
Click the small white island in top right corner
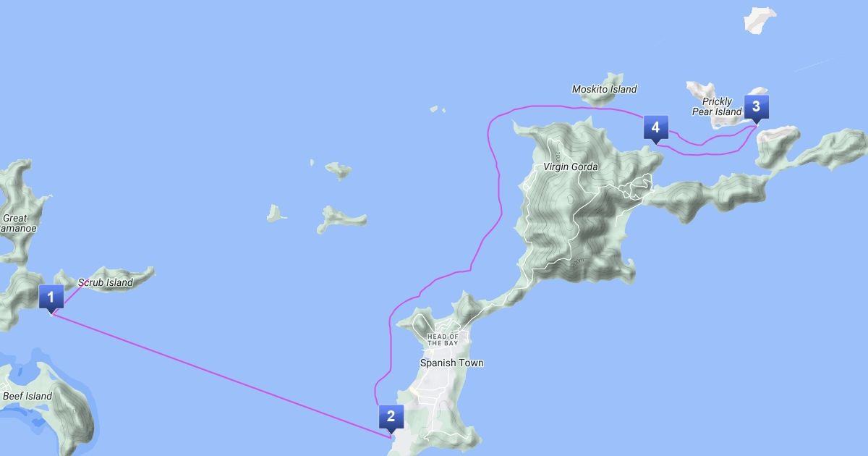759,19
